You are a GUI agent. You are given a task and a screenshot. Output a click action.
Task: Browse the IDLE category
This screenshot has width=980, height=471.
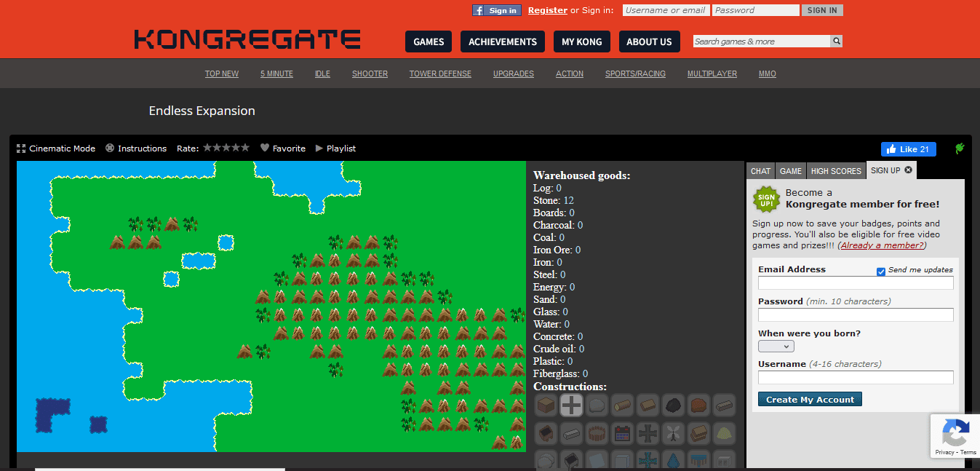click(322, 74)
